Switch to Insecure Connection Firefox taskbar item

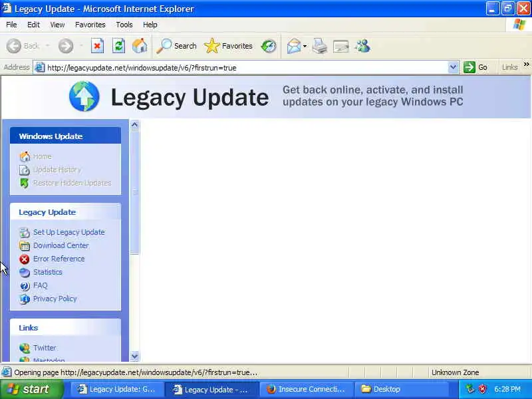coord(305,389)
